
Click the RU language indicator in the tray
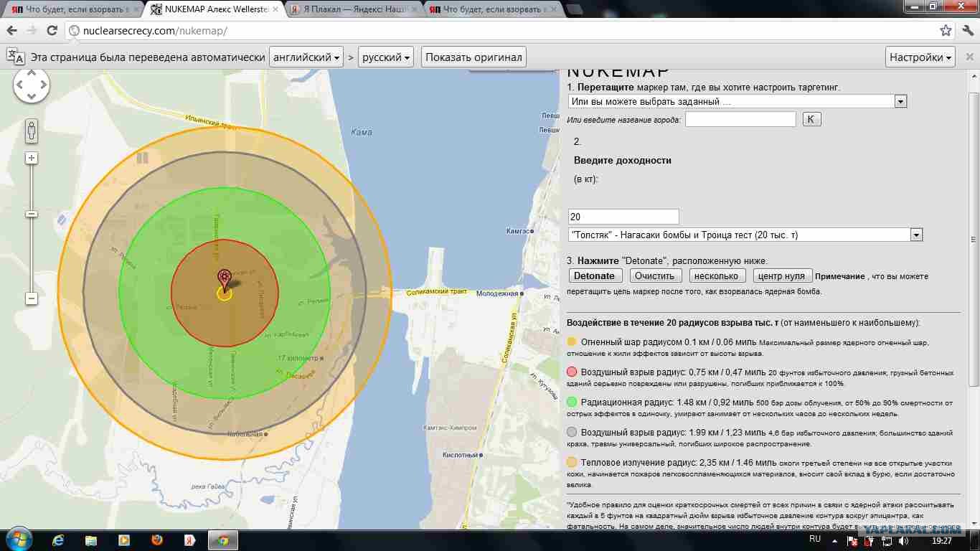(x=815, y=539)
